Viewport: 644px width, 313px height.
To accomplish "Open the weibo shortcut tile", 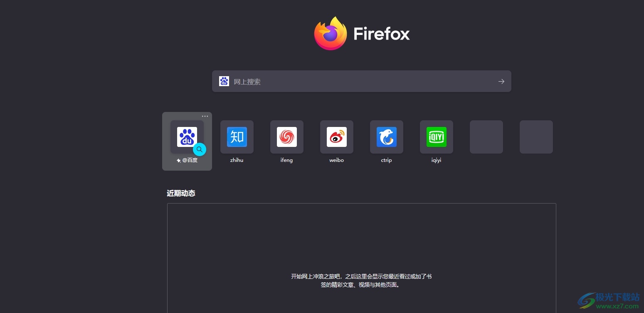I will [x=337, y=137].
